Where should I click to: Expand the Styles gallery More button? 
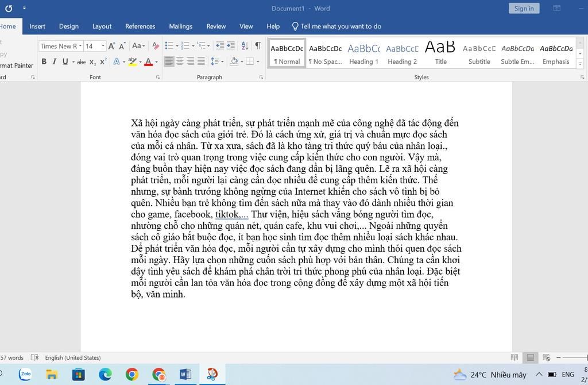click(580, 64)
